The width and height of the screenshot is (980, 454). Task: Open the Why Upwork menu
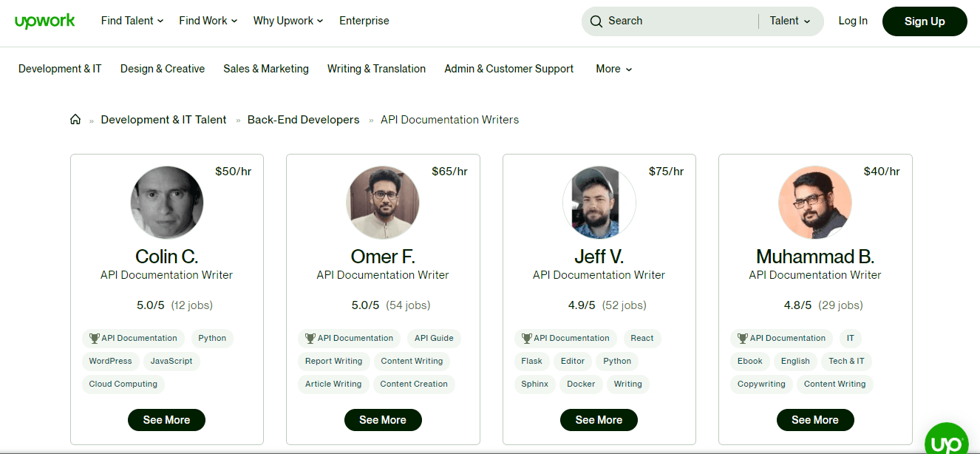point(288,21)
